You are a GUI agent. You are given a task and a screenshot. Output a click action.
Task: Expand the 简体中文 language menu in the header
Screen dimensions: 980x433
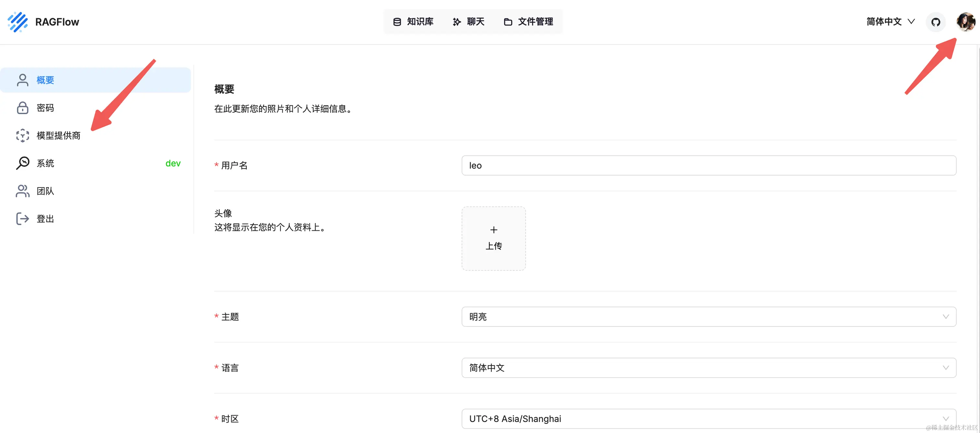coord(890,22)
